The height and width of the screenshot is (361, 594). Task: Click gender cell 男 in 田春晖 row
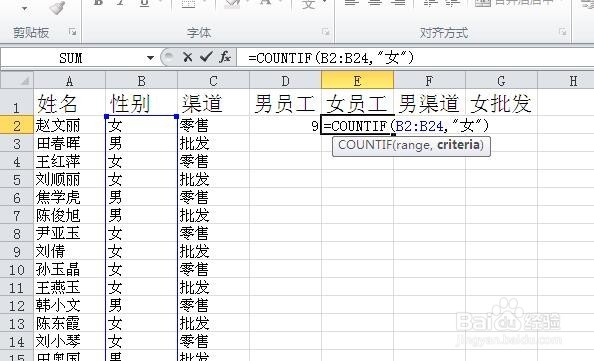[x=141, y=143]
